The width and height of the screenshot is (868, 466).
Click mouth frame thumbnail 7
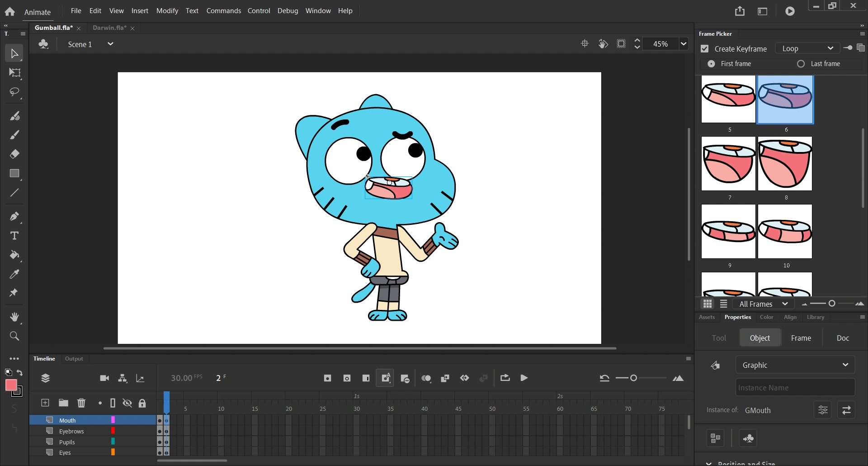click(x=727, y=164)
